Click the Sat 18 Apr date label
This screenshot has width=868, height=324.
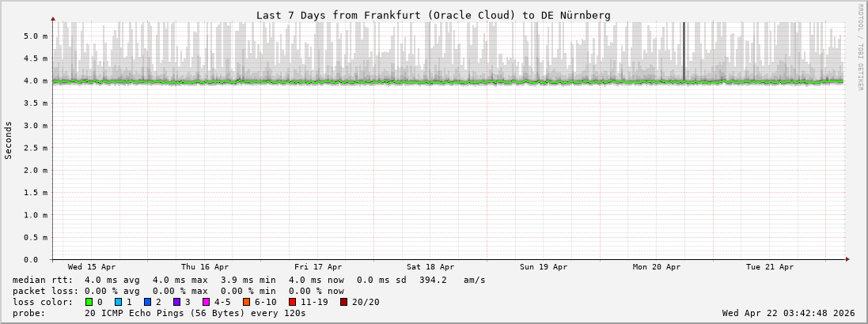point(430,267)
